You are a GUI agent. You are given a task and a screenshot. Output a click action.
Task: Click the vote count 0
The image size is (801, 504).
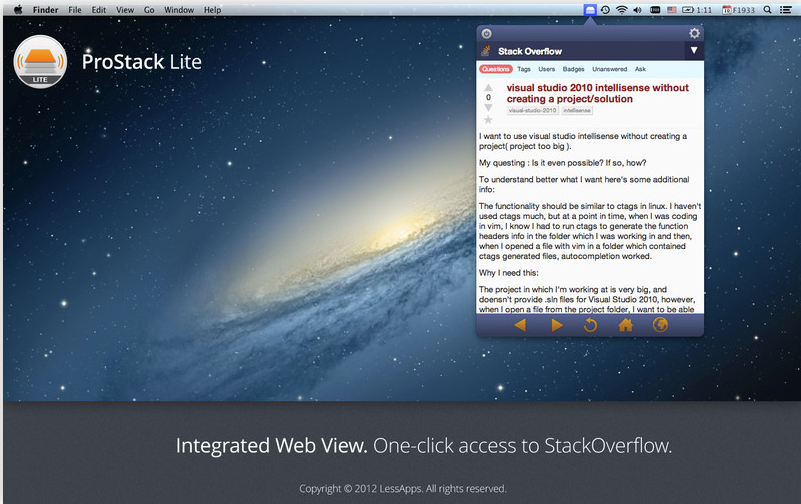pyautogui.click(x=488, y=98)
